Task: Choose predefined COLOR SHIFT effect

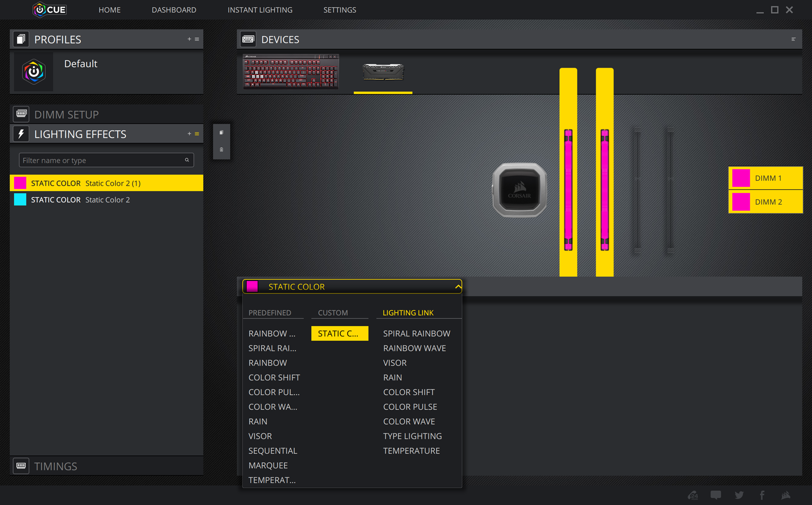Action: tap(274, 378)
